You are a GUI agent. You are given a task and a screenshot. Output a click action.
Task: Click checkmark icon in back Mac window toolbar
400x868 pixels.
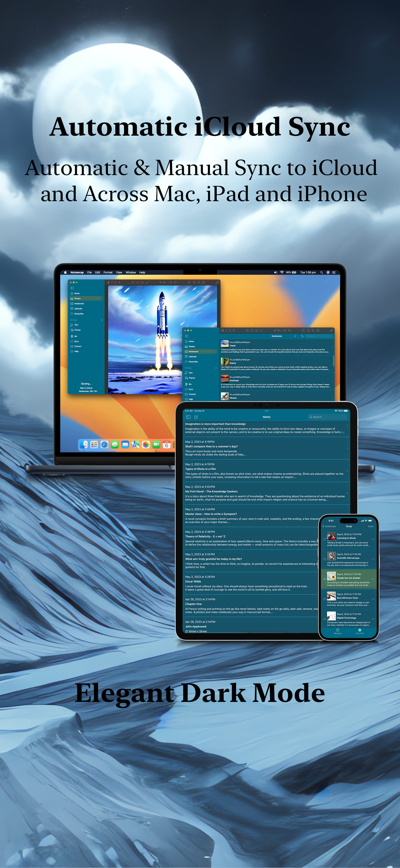(x=147, y=283)
